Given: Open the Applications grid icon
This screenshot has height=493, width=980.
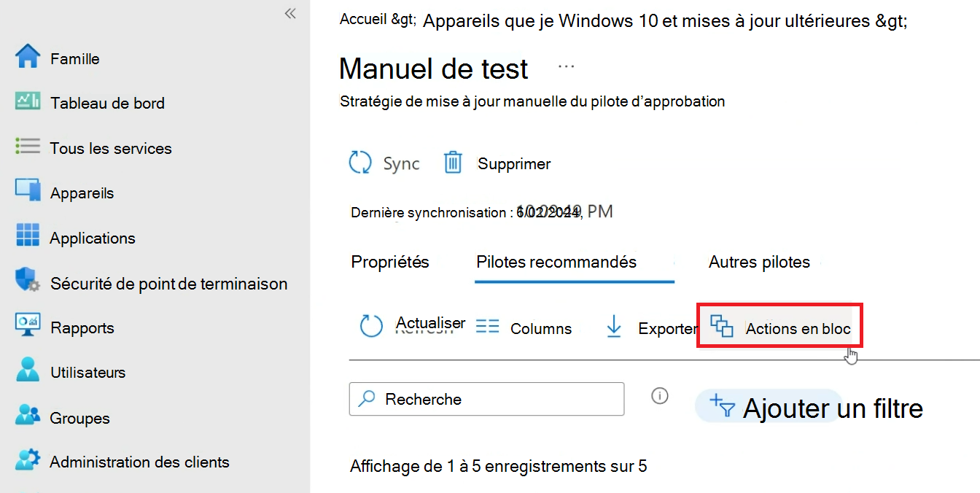Looking at the screenshot, I should 28,237.
